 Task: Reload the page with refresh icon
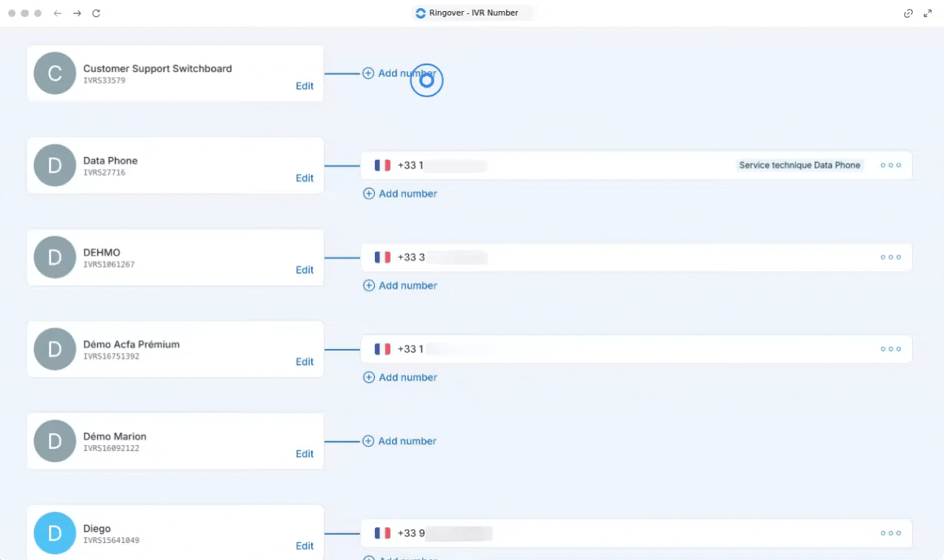pos(96,13)
